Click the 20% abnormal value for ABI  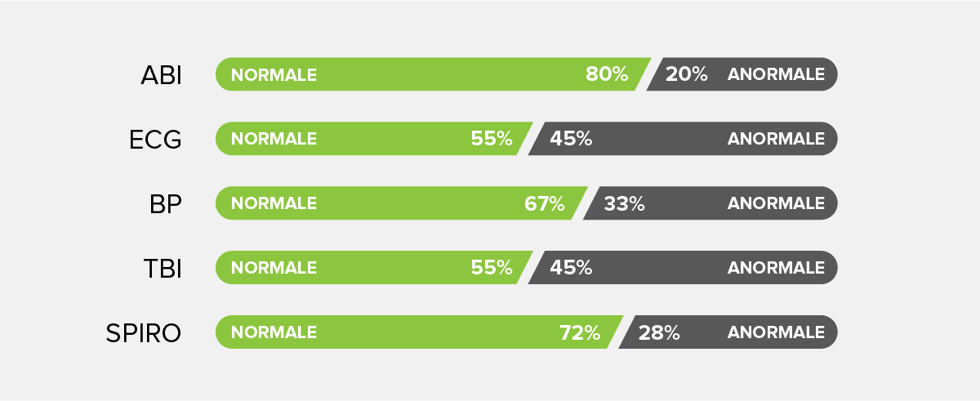tap(687, 74)
